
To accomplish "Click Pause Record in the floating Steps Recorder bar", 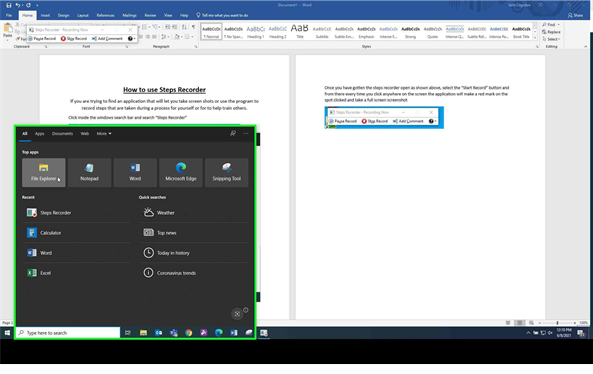I will [x=42, y=39].
